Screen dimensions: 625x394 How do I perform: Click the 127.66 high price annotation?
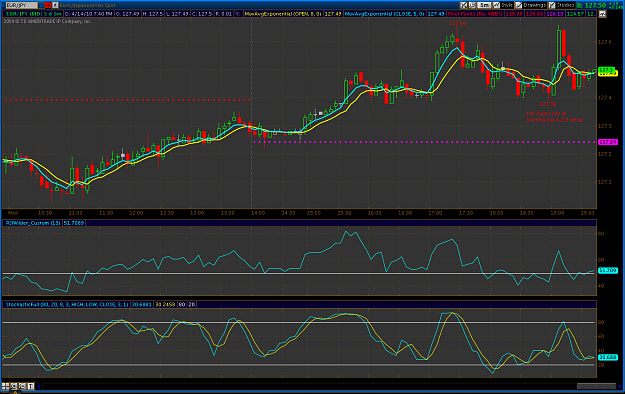coord(458,23)
